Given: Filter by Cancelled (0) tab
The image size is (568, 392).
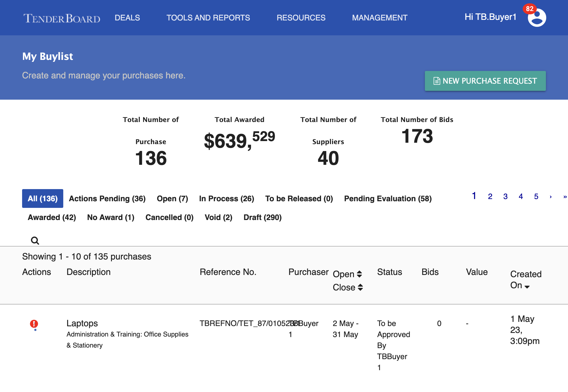Looking at the screenshot, I should [170, 217].
